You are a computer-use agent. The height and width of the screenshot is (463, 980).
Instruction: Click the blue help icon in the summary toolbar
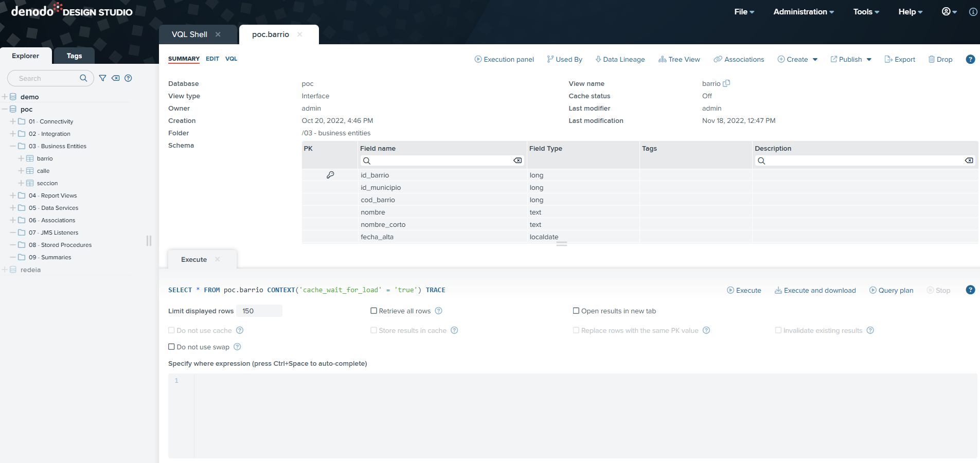coord(970,60)
